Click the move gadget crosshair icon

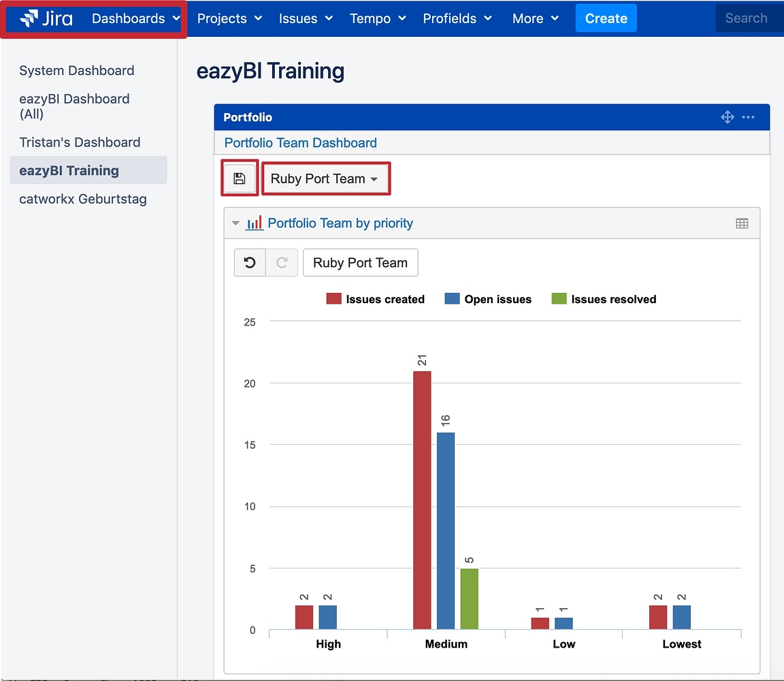tap(727, 116)
